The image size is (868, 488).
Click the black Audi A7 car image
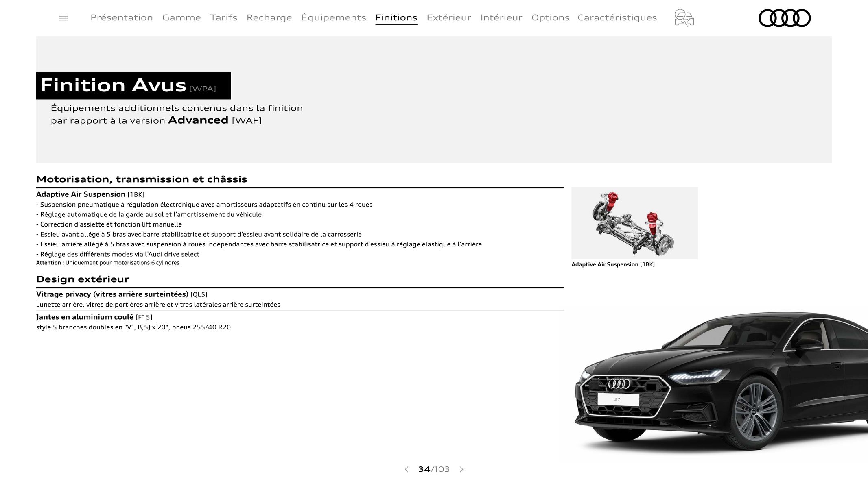721,382
